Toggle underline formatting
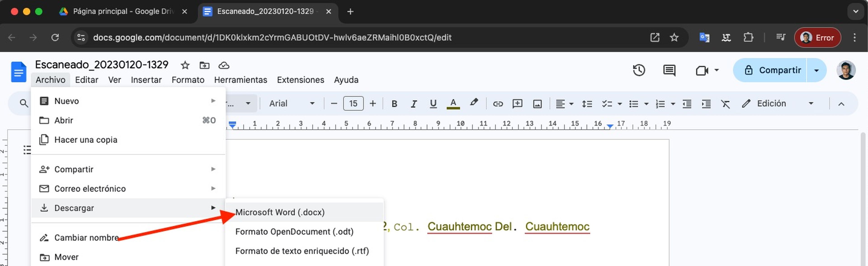Image resolution: width=868 pixels, height=266 pixels. [433, 103]
